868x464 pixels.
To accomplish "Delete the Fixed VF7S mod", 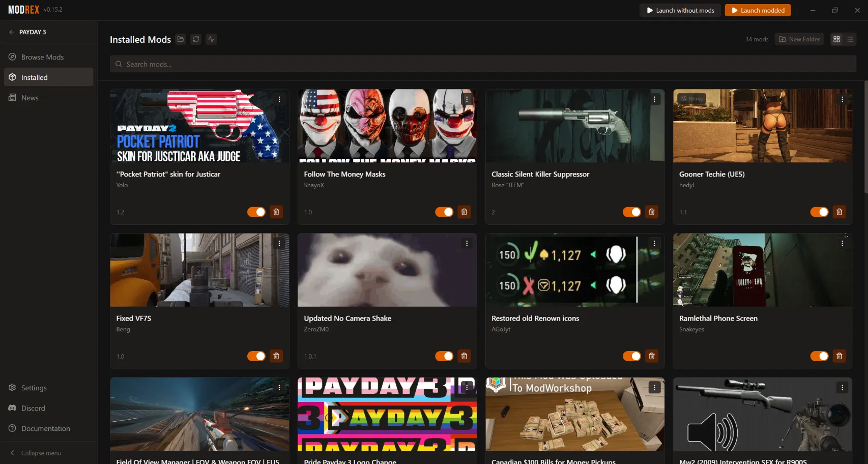I will click(x=276, y=356).
